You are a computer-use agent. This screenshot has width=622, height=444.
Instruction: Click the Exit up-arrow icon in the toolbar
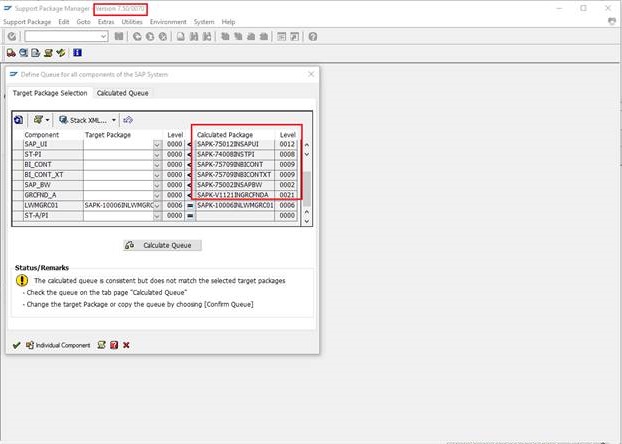tap(150, 37)
